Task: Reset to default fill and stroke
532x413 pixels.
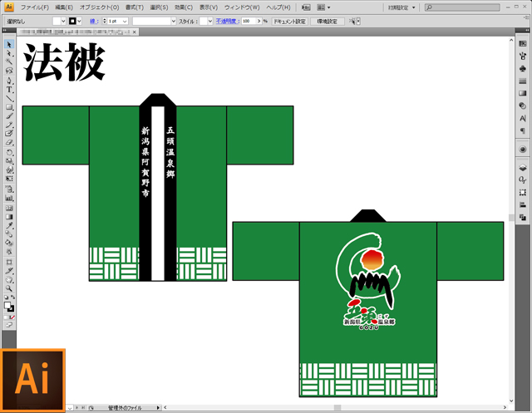Action: point(6,297)
